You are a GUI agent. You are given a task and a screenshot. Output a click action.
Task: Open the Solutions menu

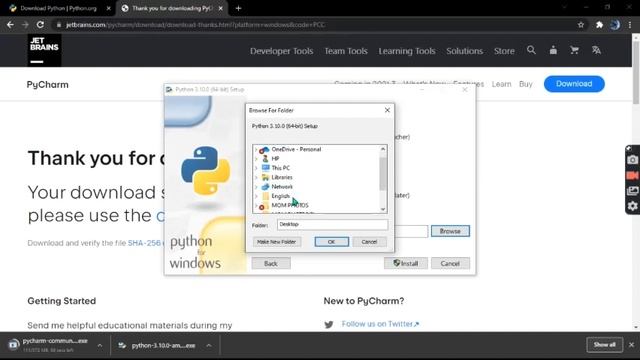[x=464, y=51]
